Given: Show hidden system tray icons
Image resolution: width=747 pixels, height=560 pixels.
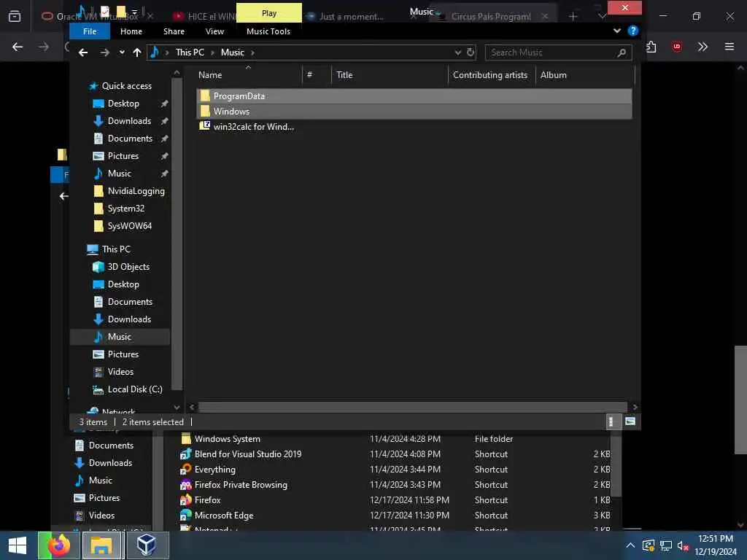Looking at the screenshot, I should 630,545.
